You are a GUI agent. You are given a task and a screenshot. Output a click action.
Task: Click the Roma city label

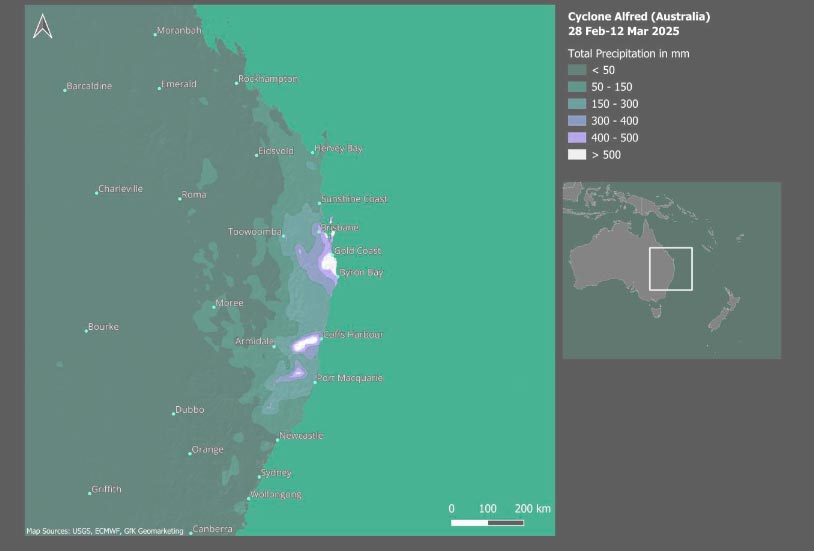point(194,195)
